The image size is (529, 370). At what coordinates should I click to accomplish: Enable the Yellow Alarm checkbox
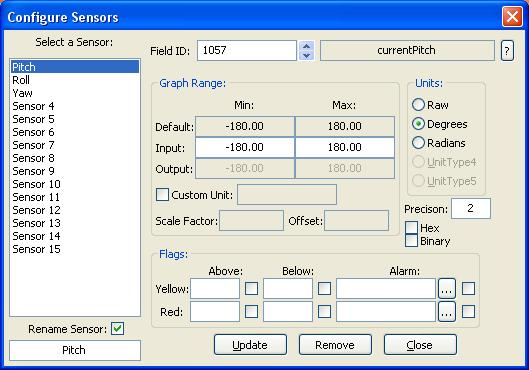coord(468,288)
